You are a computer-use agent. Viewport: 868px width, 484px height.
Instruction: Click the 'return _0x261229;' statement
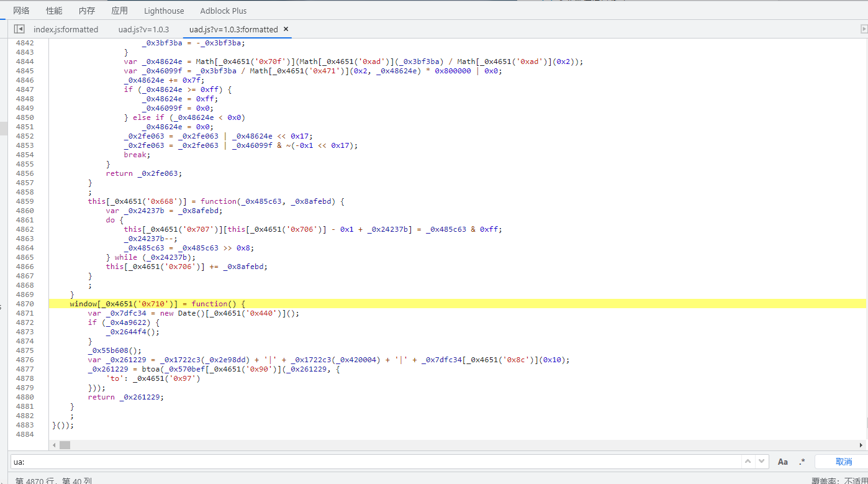(127, 397)
